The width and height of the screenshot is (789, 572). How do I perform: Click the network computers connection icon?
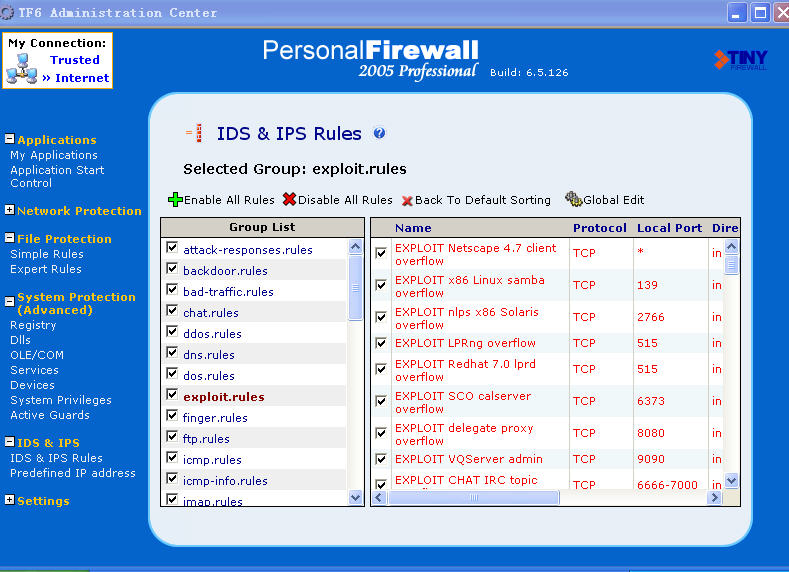pos(21,69)
